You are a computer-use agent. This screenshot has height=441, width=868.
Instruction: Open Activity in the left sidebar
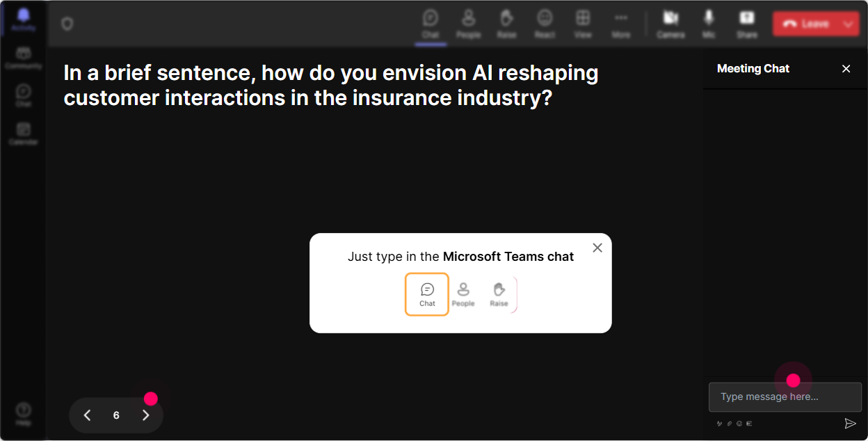(x=24, y=20)
